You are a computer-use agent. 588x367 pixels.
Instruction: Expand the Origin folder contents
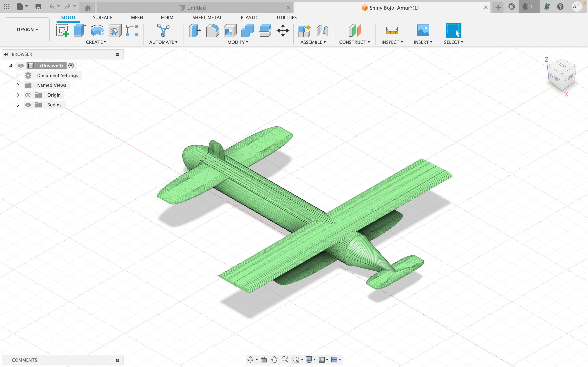click(17, 95)
